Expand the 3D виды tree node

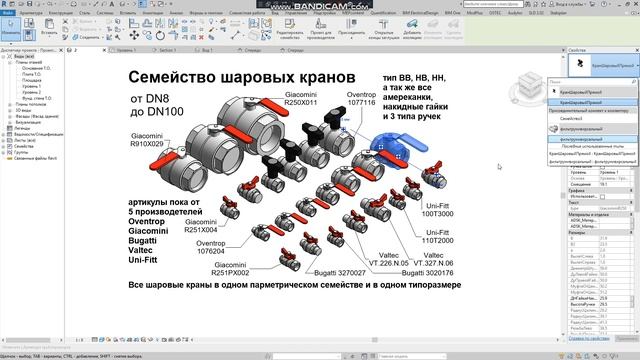[x=9, y=111]
